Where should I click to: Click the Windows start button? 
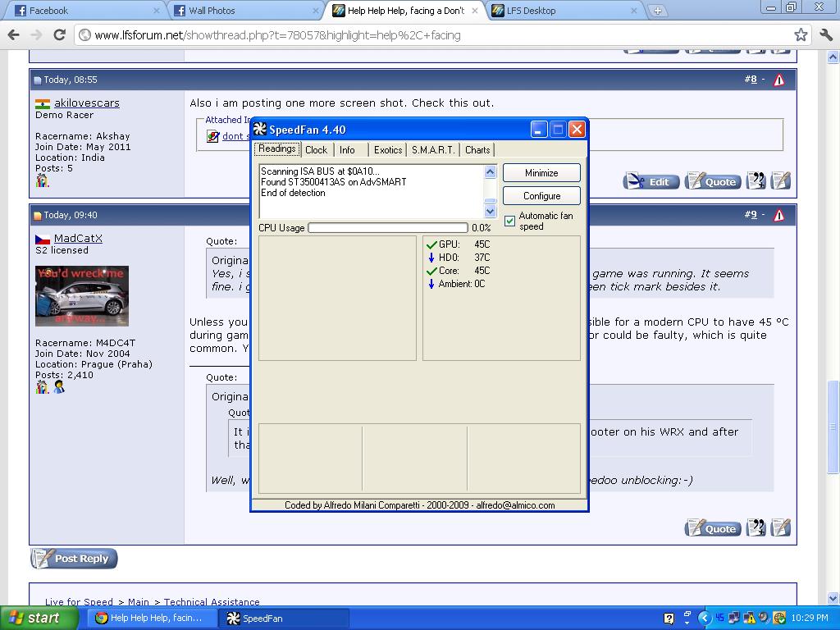click(39, 619)
